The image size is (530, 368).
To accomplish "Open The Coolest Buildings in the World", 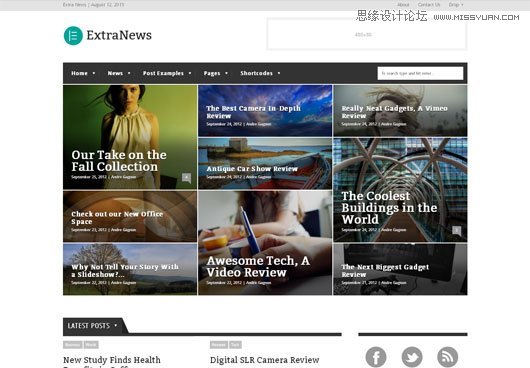I will pos(389,208).
